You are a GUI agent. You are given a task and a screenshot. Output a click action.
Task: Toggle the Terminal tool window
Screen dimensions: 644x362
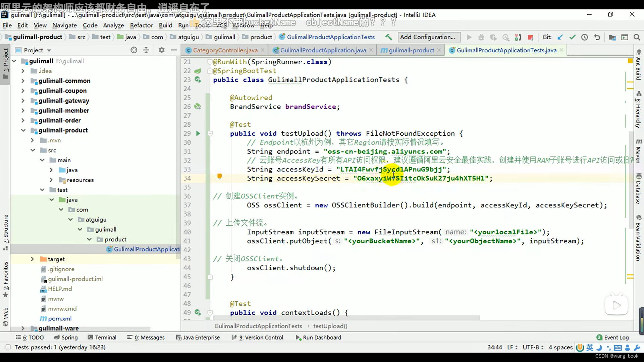pos(102,338)
